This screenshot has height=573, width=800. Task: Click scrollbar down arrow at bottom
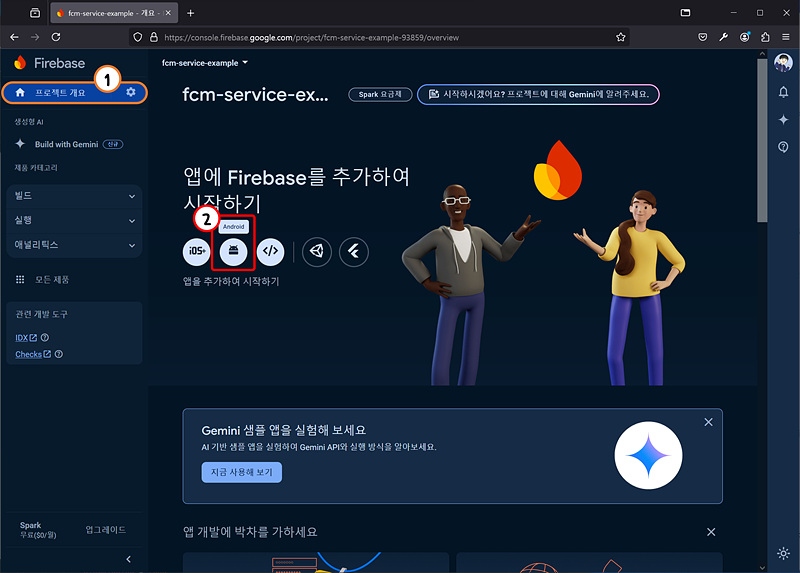[x=762, y=567]
